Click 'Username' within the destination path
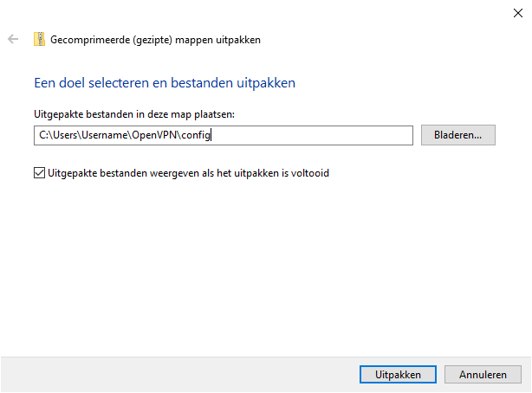 click(106, 135)
